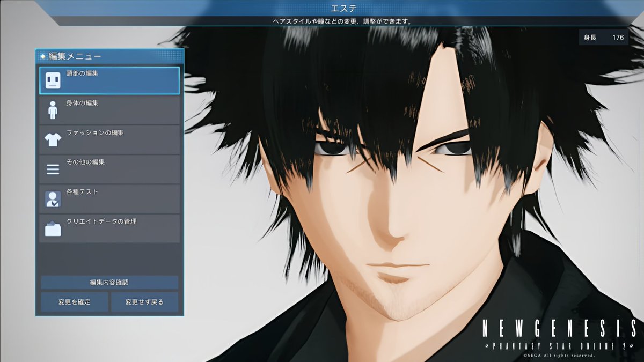Click the 編集メニュー panel header
Viewport: 644px width, 362px height.
109,56
